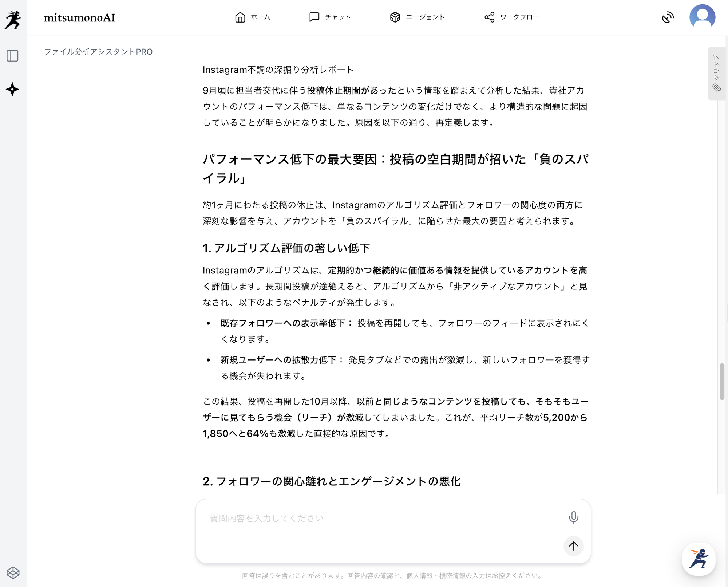Click the ninja logo in top-left corner
Image resolution: width=728 pixels, height=587 pixels.
pos(13,20)
